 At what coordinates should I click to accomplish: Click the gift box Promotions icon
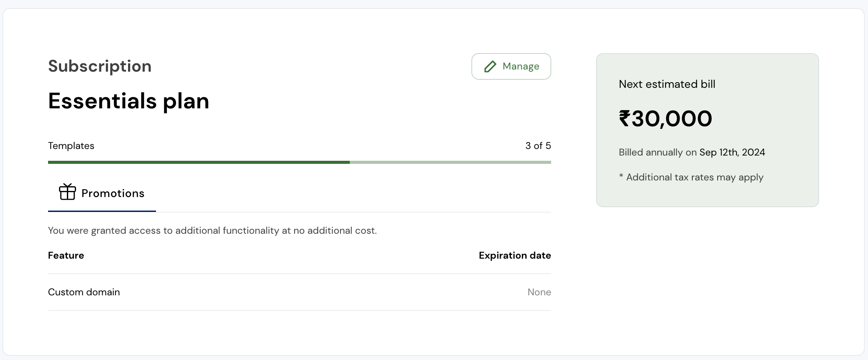[x=67, y=192]
